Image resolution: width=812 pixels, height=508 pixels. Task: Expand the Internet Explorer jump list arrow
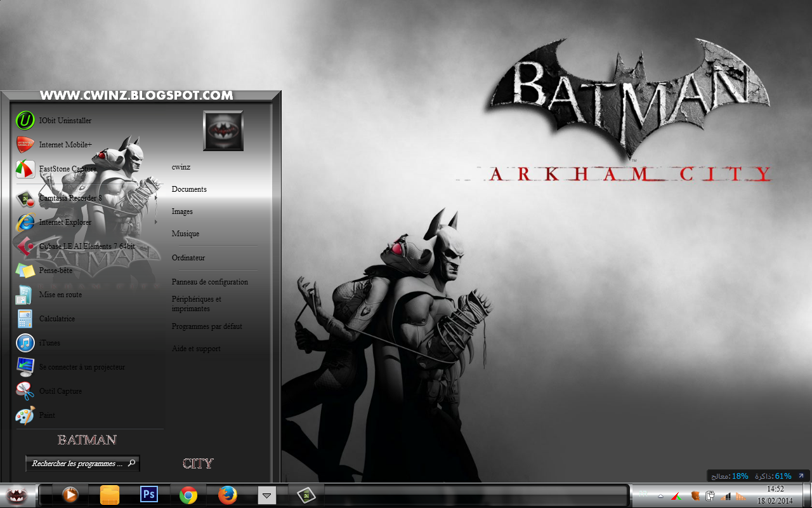pos(156,222)
